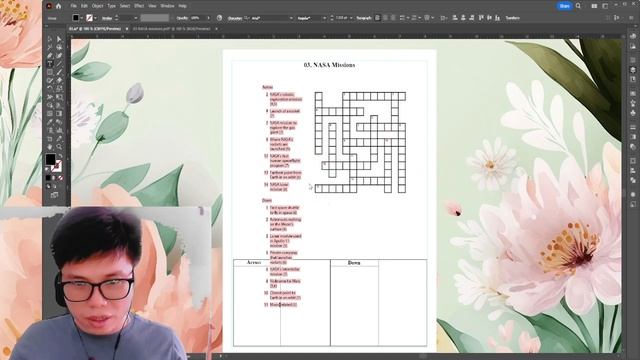Select the Artboard tool
The image size is (640, 360).
[50, 138]
